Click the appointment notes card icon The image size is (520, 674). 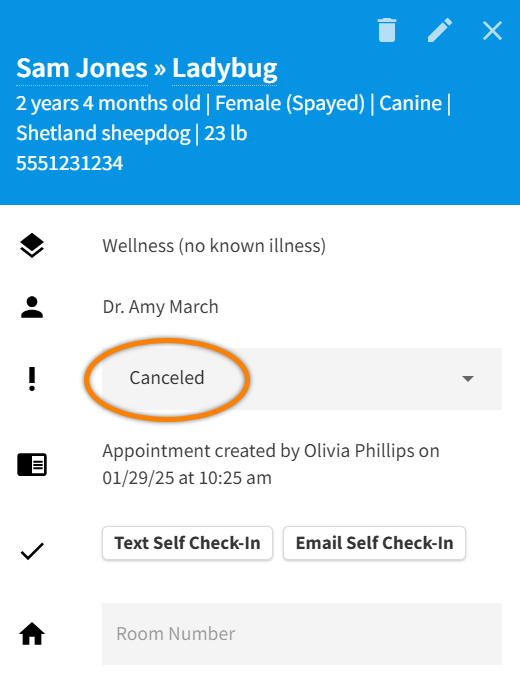pos(32,465)
